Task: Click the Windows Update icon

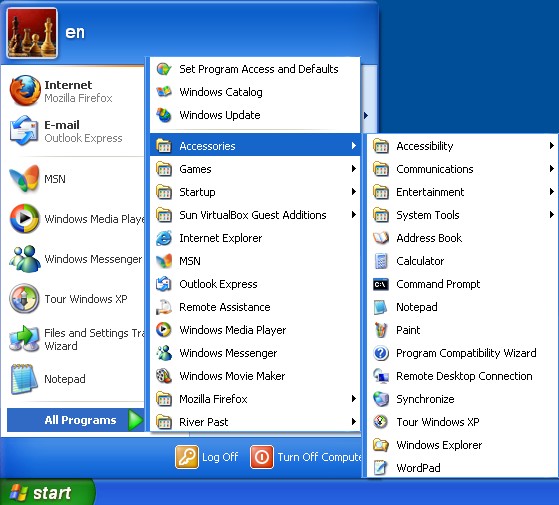Action: tap(164, 115)
